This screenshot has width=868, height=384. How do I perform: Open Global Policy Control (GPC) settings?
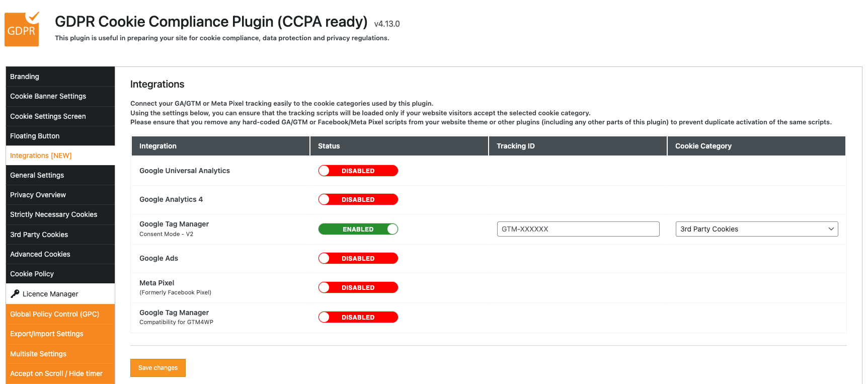pos(60,314)
